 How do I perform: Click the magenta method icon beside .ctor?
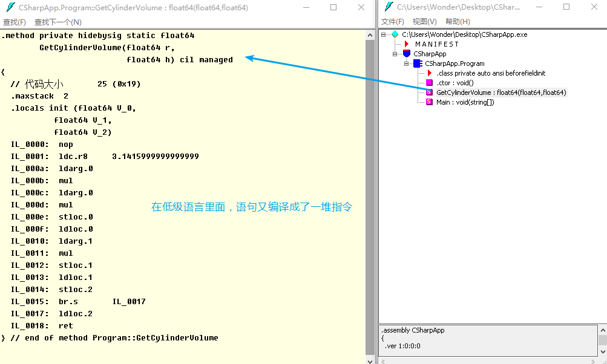coord(429,83)
